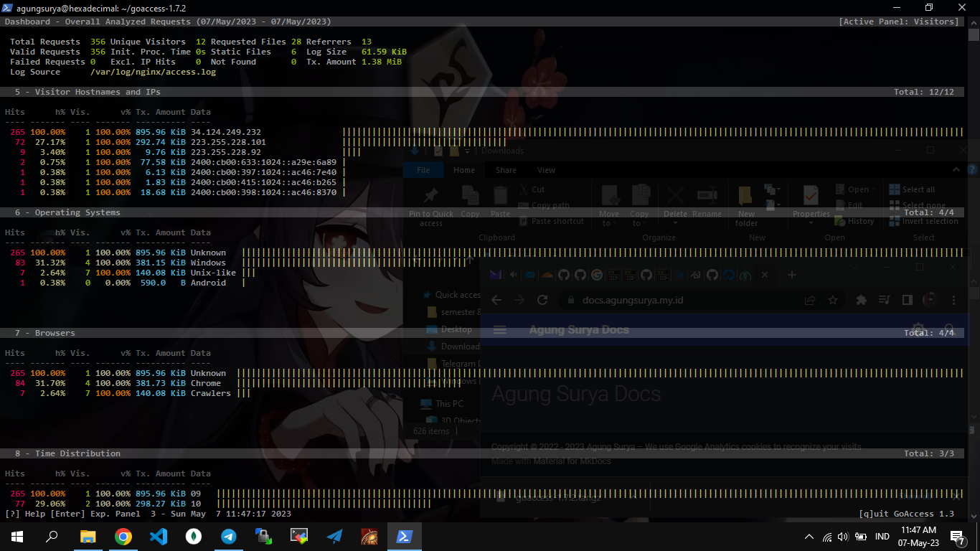Open Wi-Fi network settings in tray

pos(827,537)
